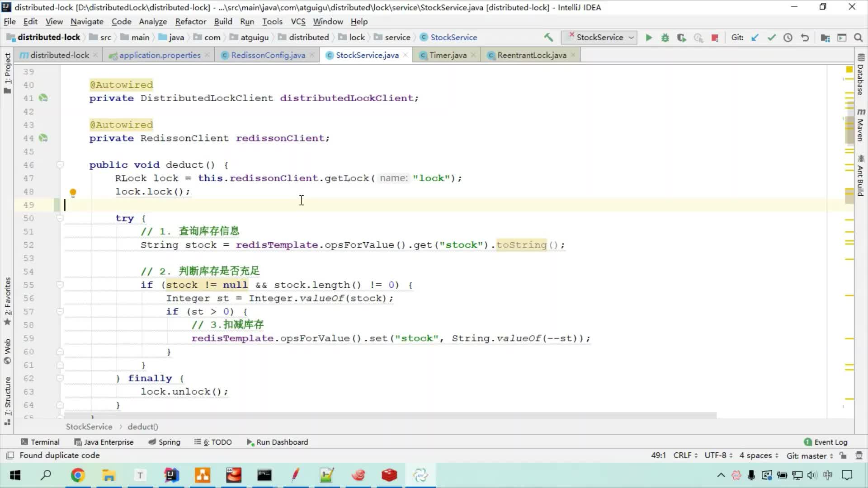Click the profiler icon next to Coverage
The width and height of the screenshot is (868, 488).
coord(698,38)
